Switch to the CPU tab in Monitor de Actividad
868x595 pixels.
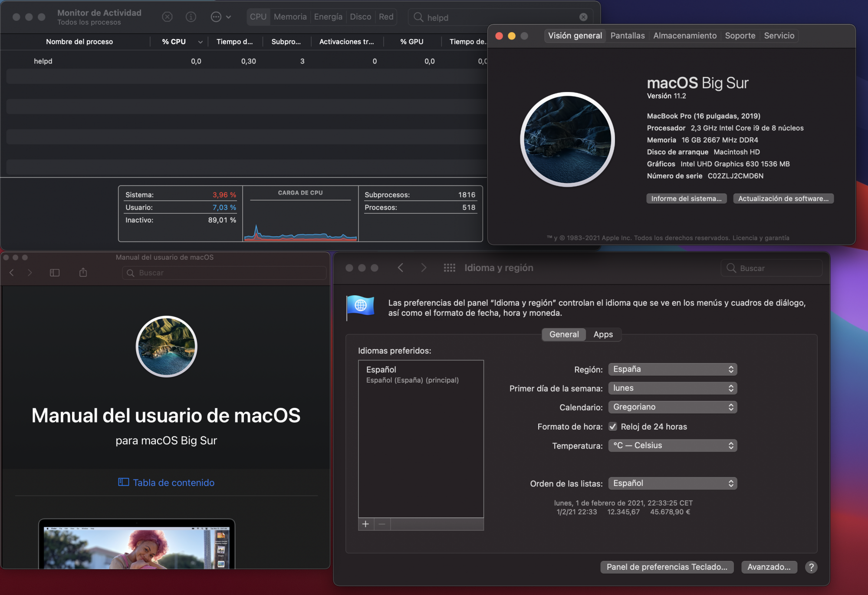pyautogui.click(x=258, y=17)
